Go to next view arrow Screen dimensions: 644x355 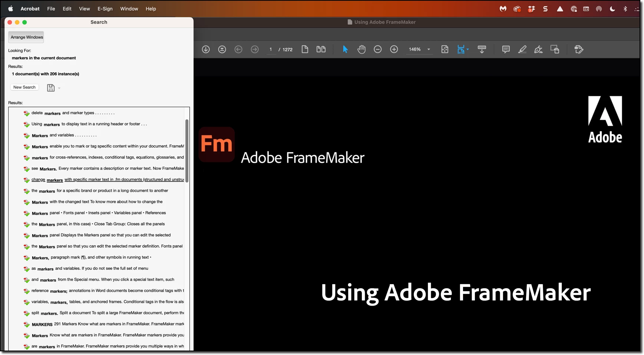click(x=255, y=49)
